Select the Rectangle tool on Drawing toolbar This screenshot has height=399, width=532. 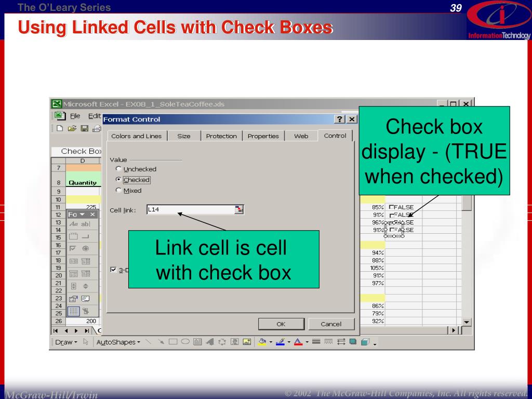coord(173,342)
